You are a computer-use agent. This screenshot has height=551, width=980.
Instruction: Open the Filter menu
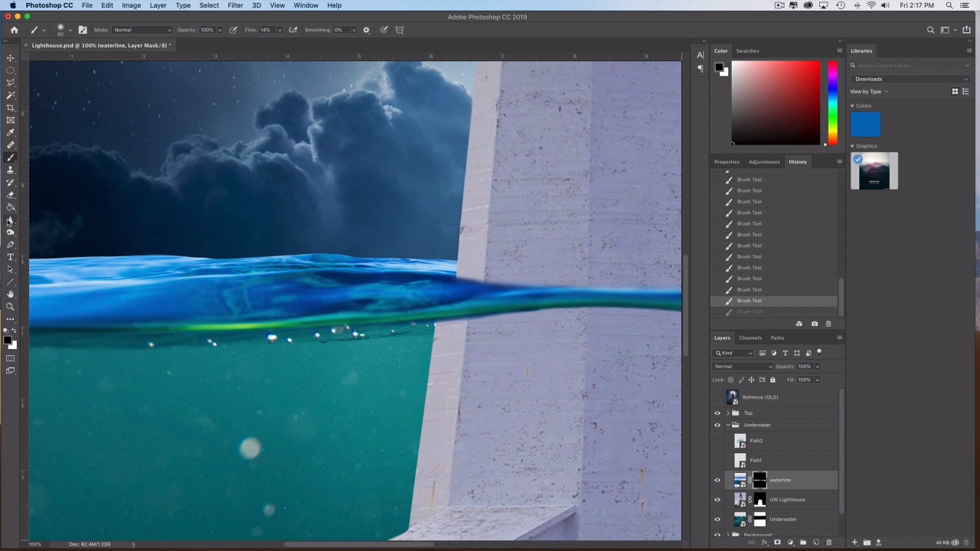(235, 5)
